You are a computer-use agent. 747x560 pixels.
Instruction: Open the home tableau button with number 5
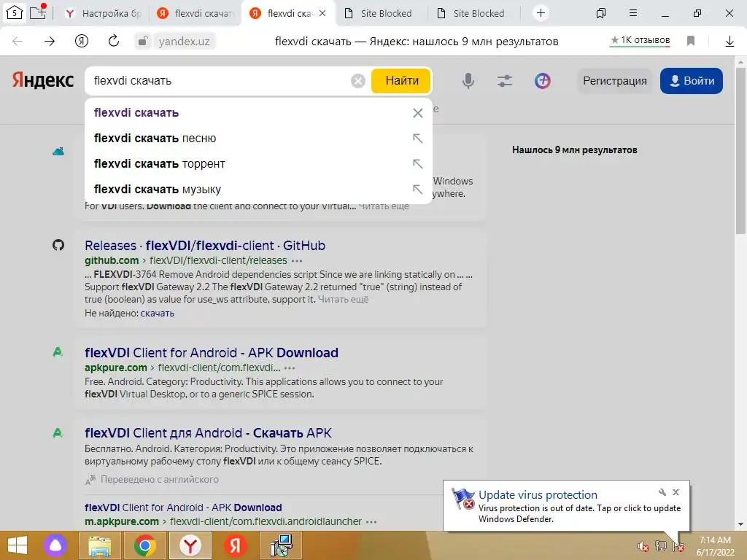pos(15,13)
